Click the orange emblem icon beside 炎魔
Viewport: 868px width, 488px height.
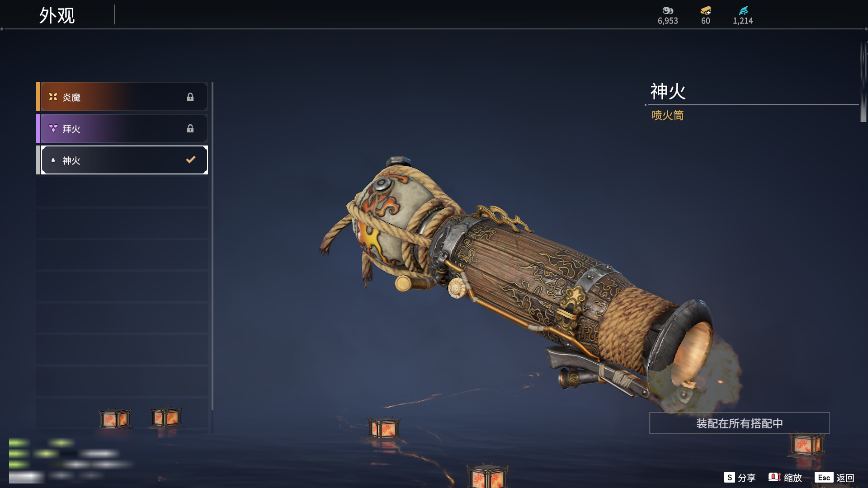pyautogui.click(x=53, y=97)
